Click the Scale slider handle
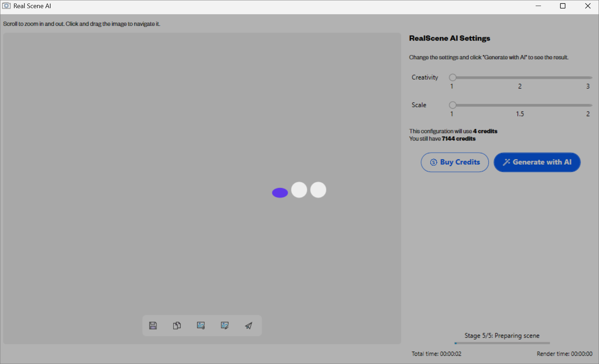 point(452,105)
